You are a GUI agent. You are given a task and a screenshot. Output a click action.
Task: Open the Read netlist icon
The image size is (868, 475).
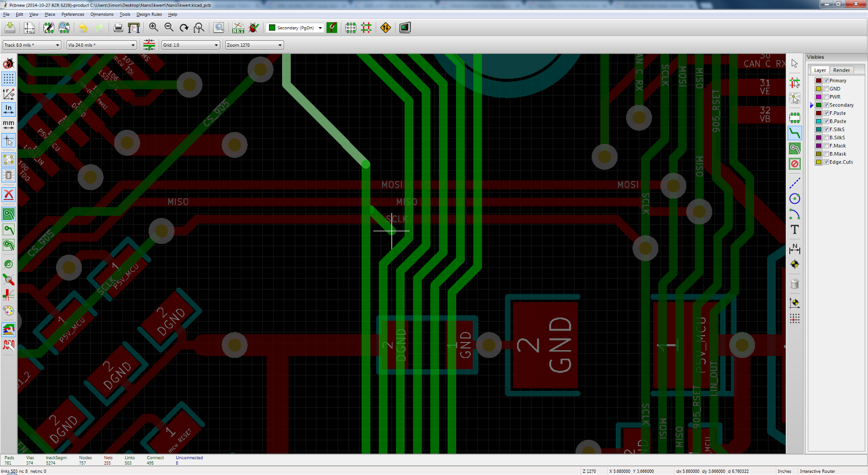click(238, 28)
